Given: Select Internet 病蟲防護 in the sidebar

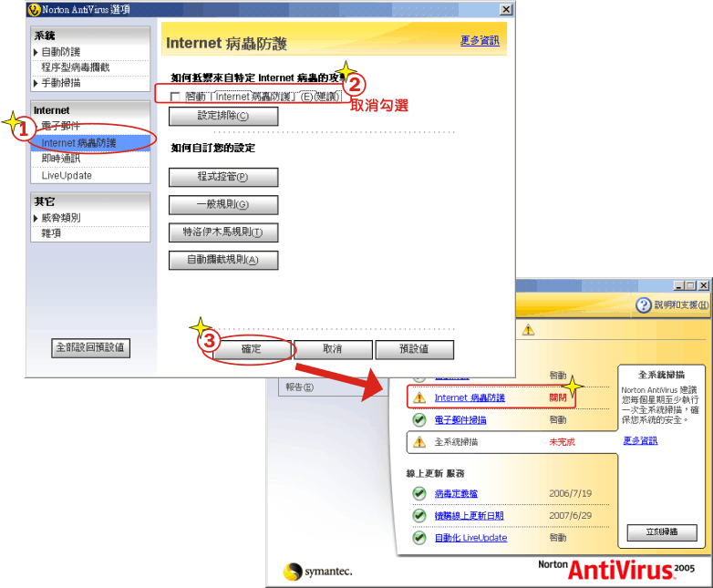Looking at the screenshot, I should (x=90, y=143).
